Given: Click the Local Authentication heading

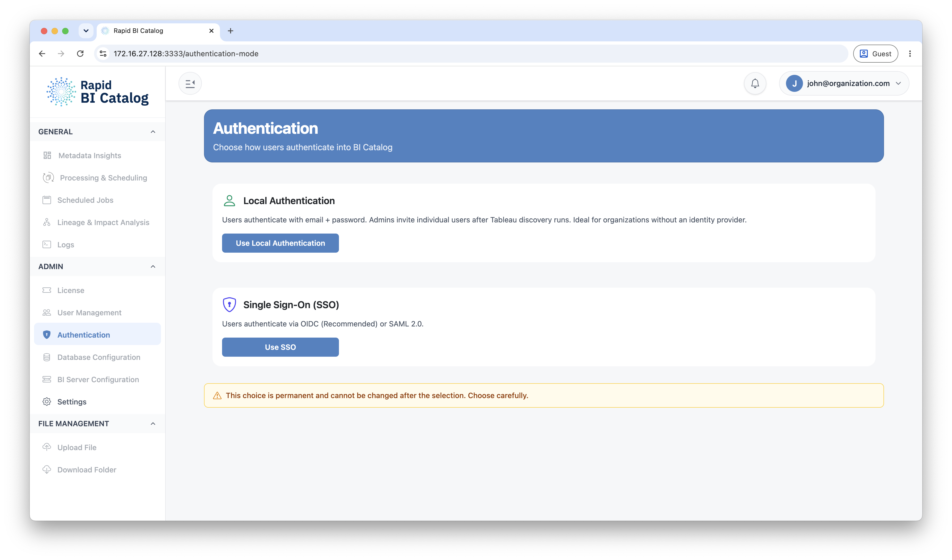Looking at the screenshot, I should 289,201.
